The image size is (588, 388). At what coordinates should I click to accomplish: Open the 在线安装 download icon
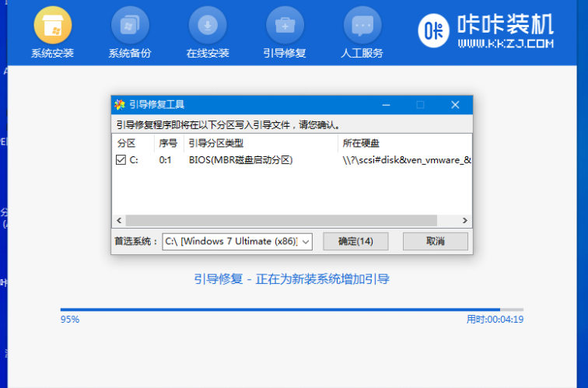pos(208,26)
